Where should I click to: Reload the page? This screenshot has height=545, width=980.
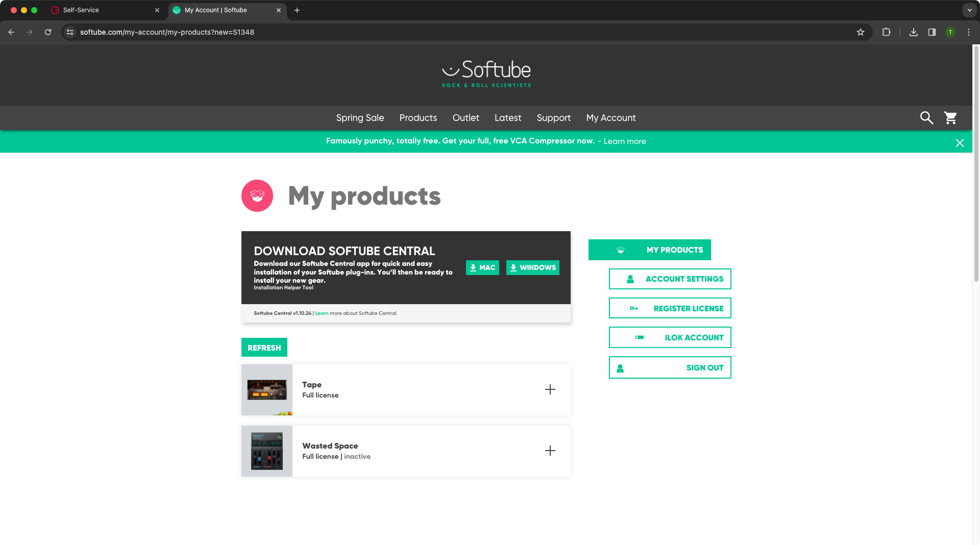coord(48,32)
